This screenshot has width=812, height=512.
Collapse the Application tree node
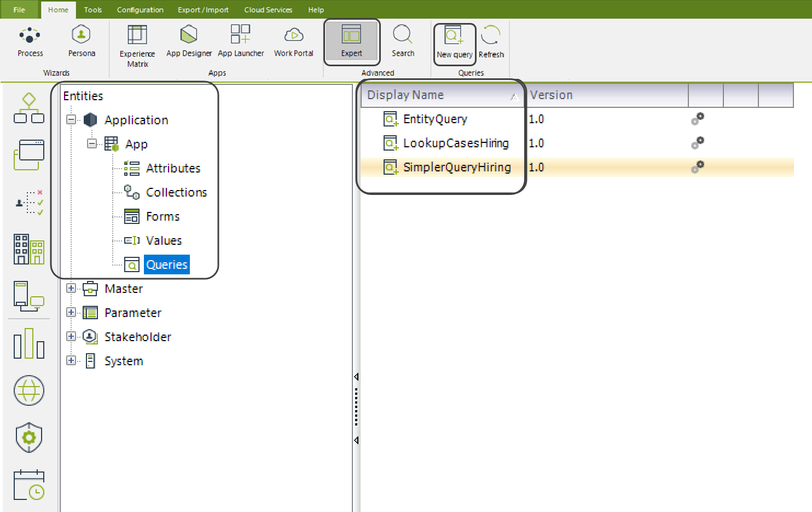pyautogui.click(x=71, y=119)
